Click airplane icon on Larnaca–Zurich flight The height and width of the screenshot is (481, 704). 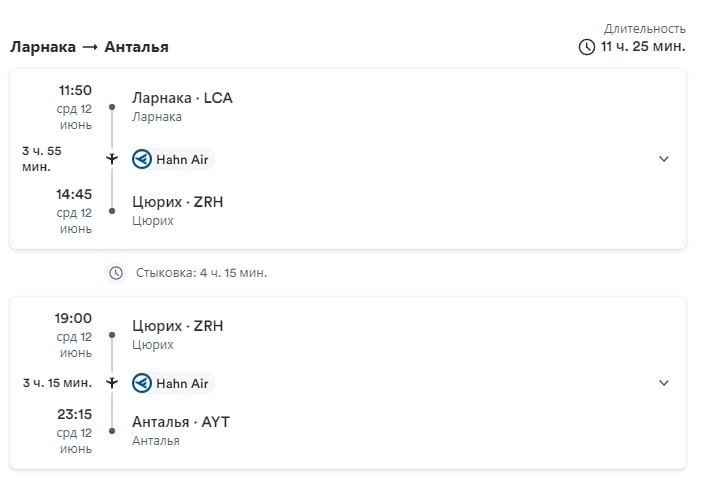coord(112,159)
